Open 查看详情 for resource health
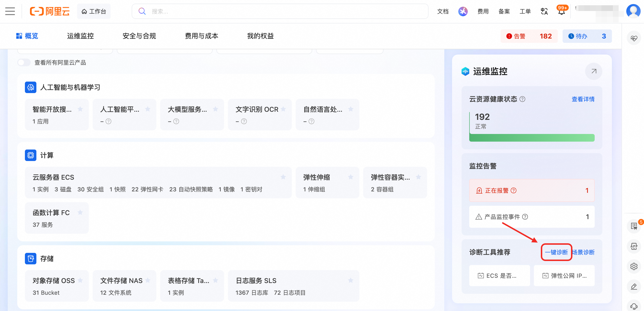Screen dimensions: 644x311 583,99
